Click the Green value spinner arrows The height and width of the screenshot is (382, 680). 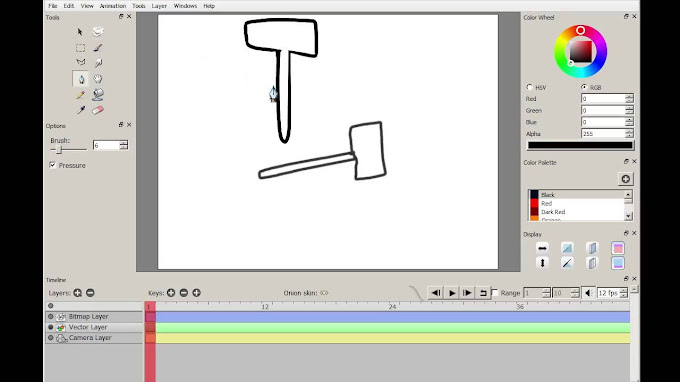[629, 110]
